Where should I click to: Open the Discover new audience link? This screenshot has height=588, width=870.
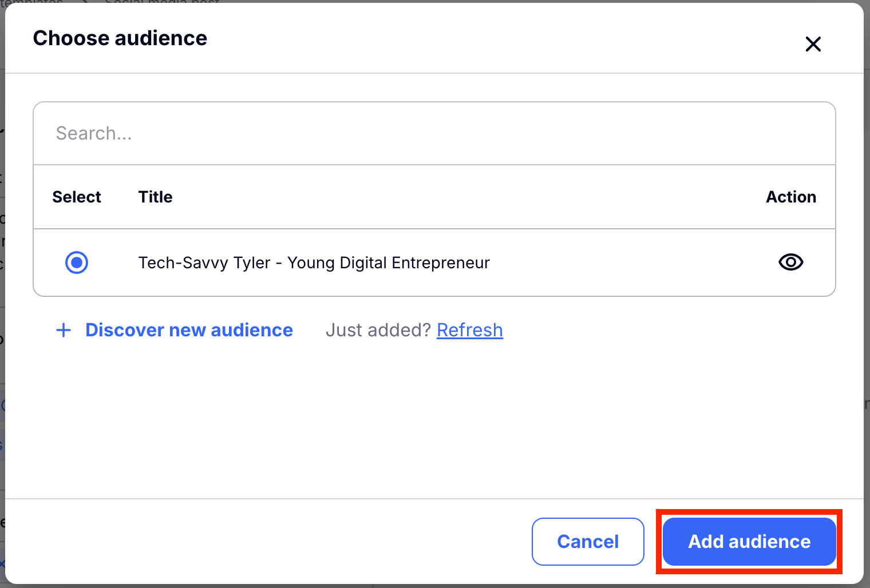[189, 330]
